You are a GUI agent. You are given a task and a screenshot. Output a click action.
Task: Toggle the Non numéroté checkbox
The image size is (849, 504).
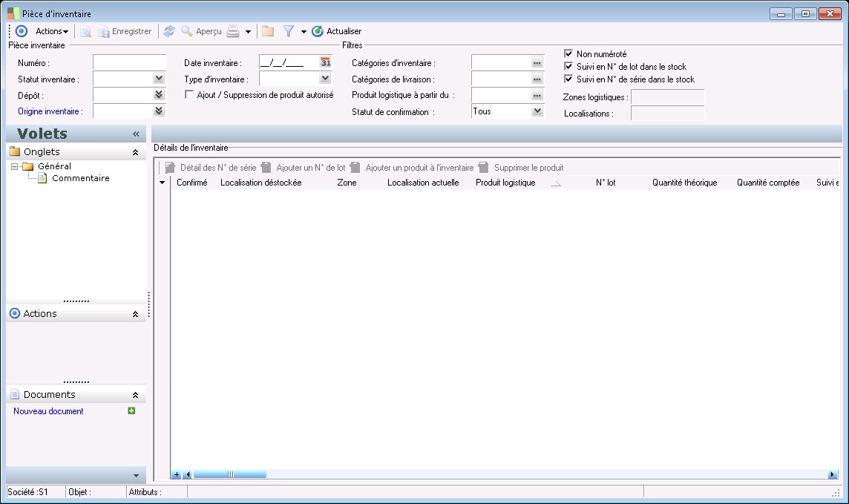[568, 53]
